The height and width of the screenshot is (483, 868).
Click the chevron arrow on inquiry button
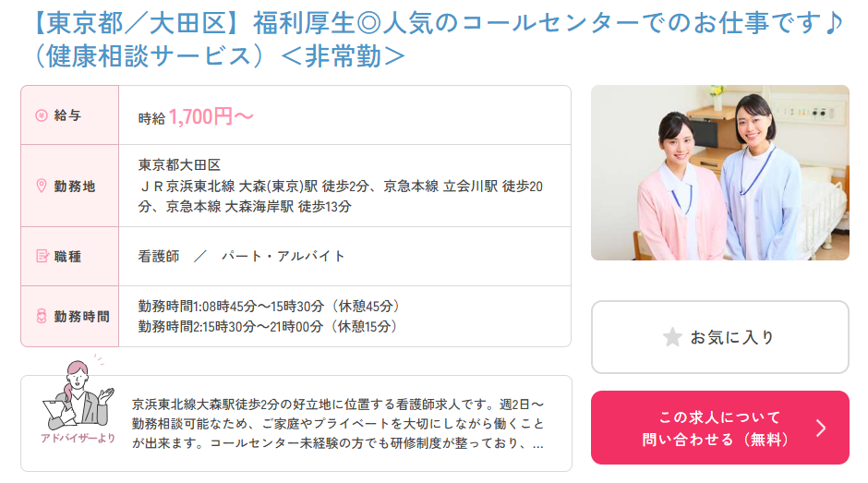(822, 429)
